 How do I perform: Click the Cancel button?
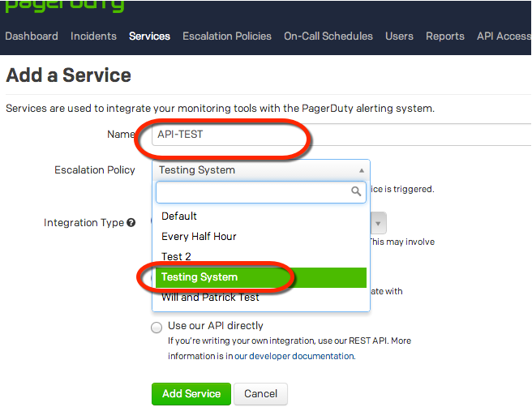pyautogui.click(x=260, y=394)
